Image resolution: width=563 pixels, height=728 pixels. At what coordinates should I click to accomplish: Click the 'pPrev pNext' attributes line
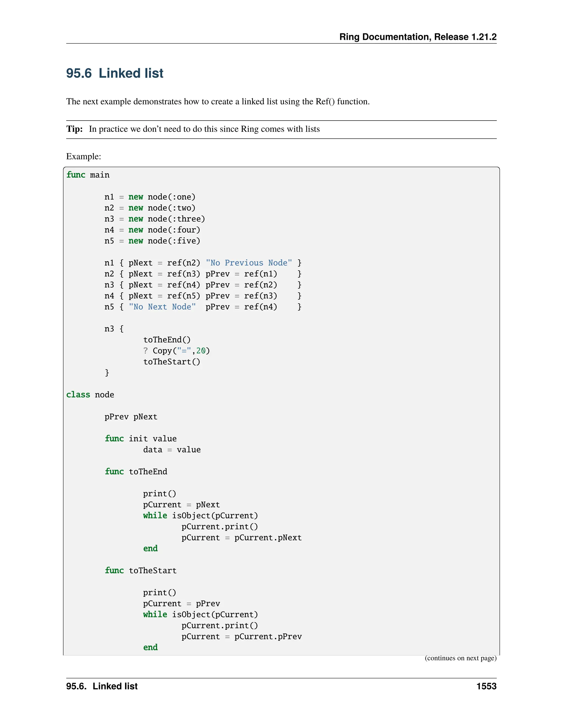[131, 417]
